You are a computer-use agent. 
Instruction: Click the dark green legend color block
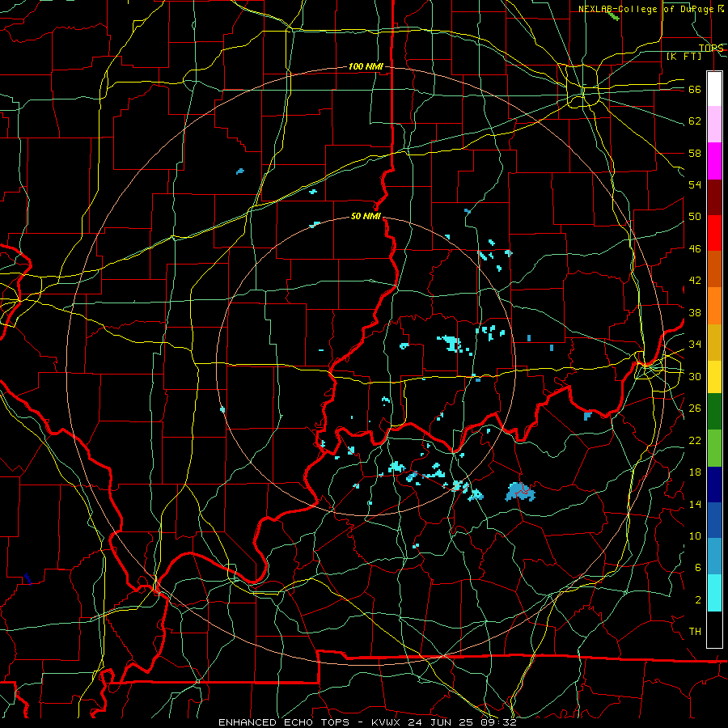click(x=714, y=412)
